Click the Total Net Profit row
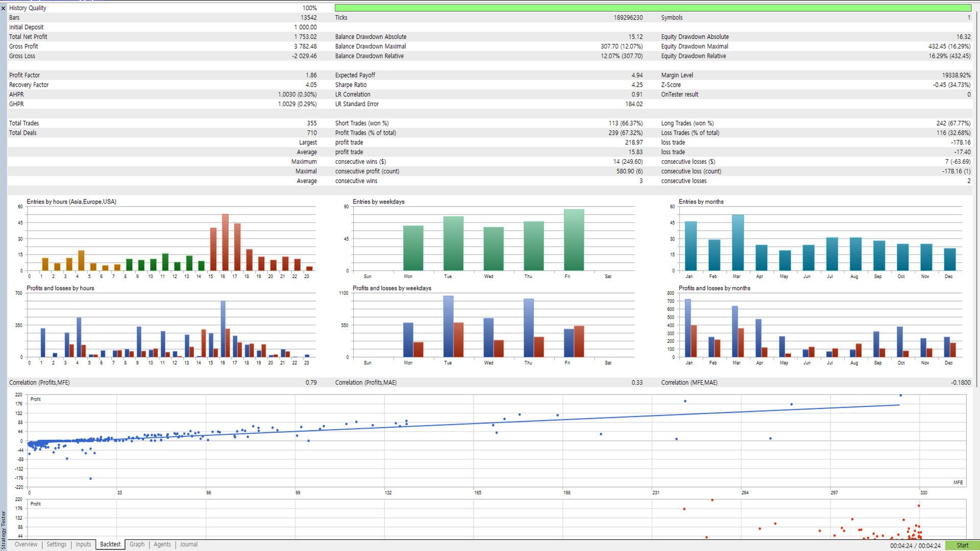 (162, 37)
